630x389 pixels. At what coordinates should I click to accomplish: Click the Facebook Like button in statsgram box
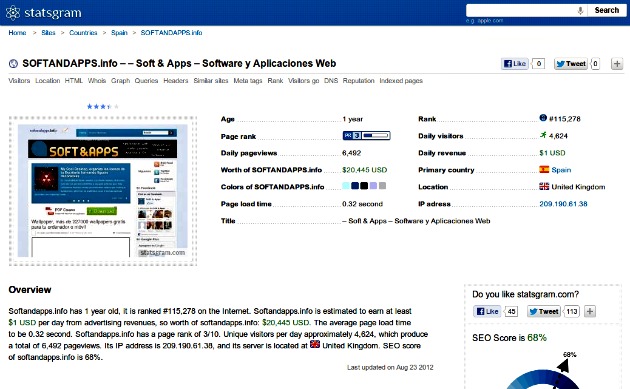click(487, 311)
